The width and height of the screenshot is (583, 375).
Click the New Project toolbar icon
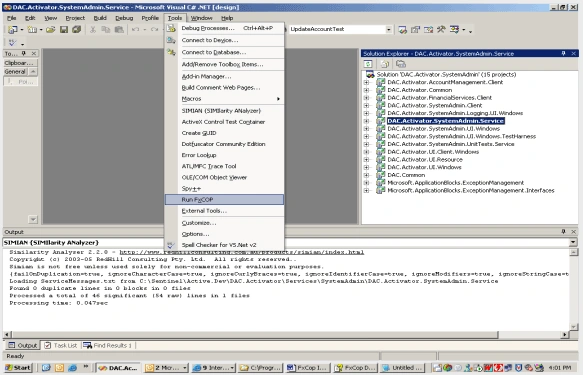tap(12, 29)
